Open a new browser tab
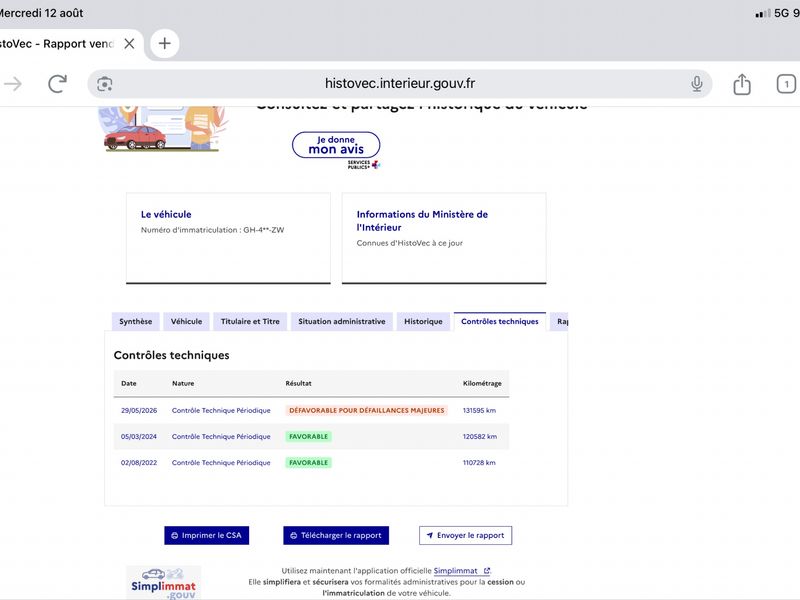This screenshot has height=600, width=800. click(x=164, y=43)
